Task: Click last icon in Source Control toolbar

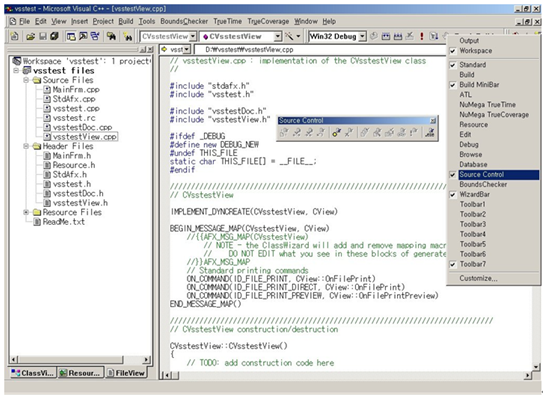Action: point(430,132)
